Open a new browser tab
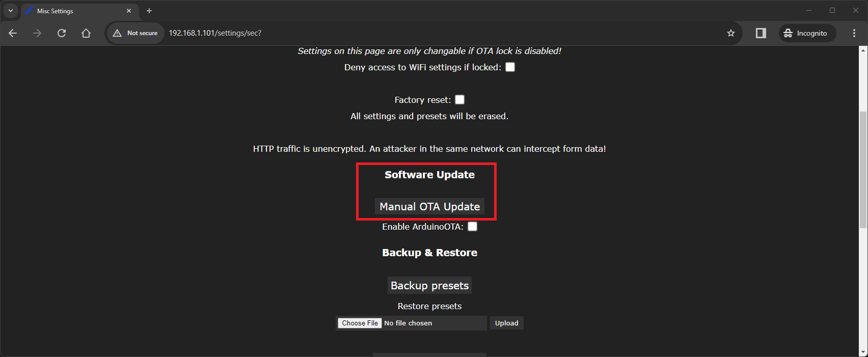Viewport: 868px width, 357px height. point(149,11)
